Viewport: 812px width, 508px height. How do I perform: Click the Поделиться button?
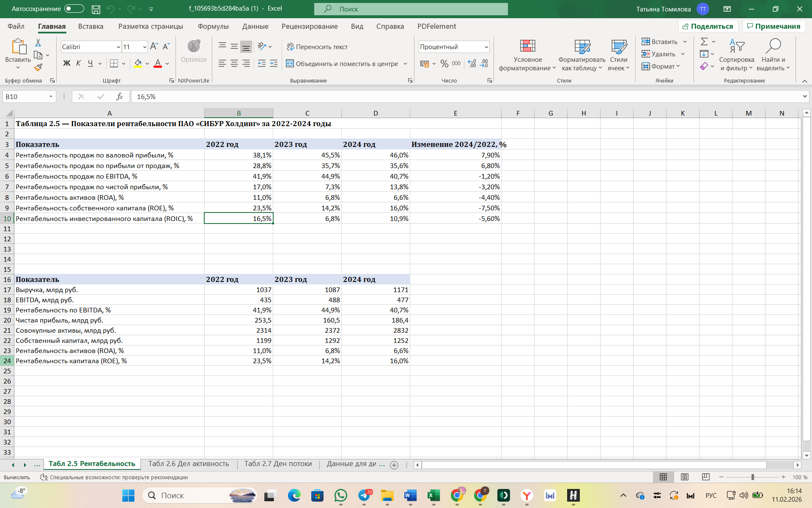[708, 26]
